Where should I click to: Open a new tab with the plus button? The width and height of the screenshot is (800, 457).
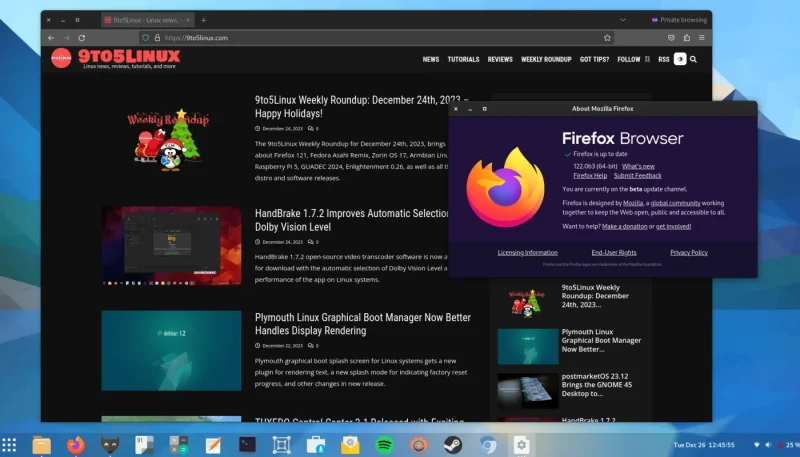point(204,20)
